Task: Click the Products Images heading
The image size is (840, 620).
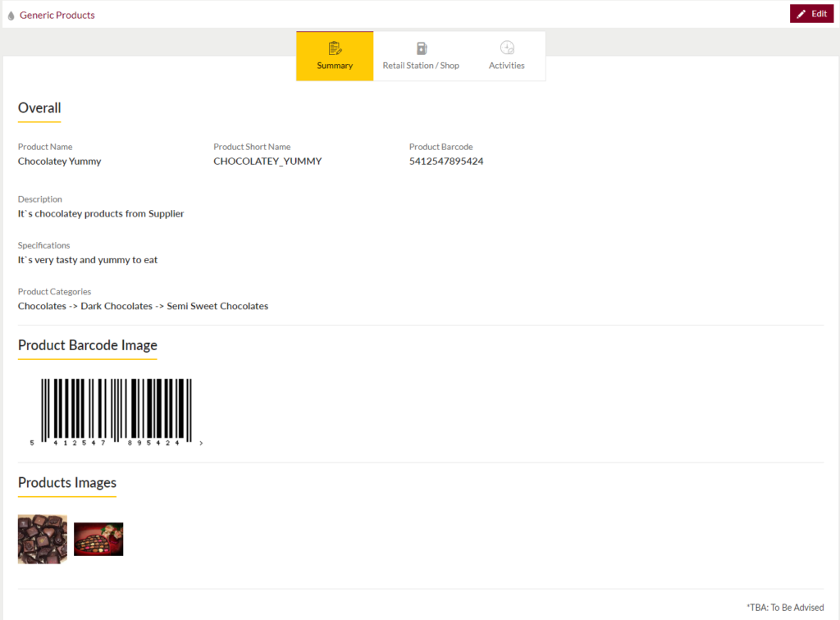Action: pos(67,483)
